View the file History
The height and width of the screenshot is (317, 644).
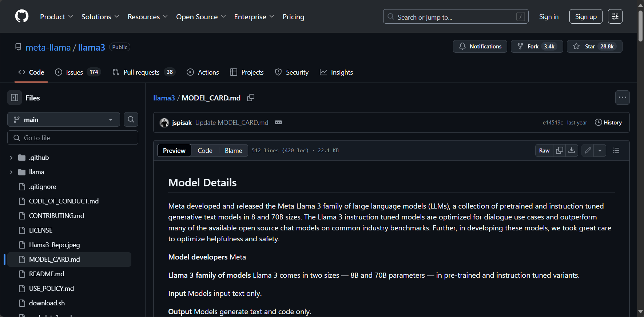pos(608,123)
